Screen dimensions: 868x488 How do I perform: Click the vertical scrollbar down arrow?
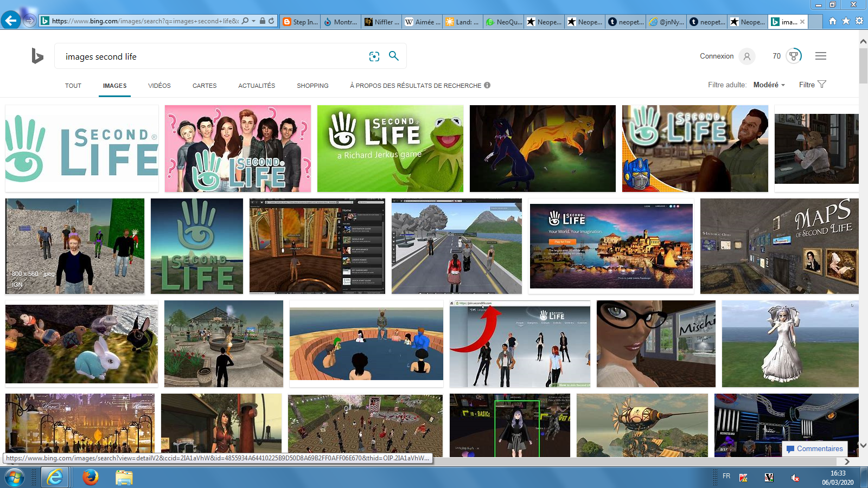click(x=863, y=445)
